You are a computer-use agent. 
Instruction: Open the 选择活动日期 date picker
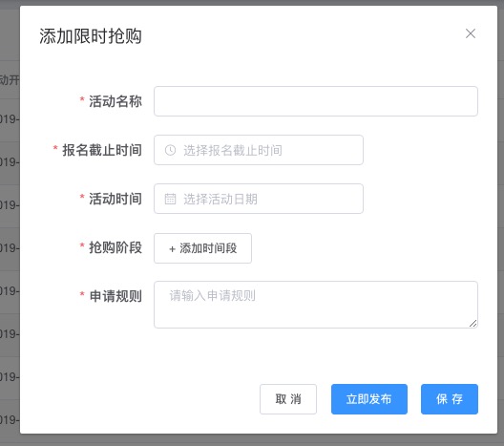[x=259, y=199]
